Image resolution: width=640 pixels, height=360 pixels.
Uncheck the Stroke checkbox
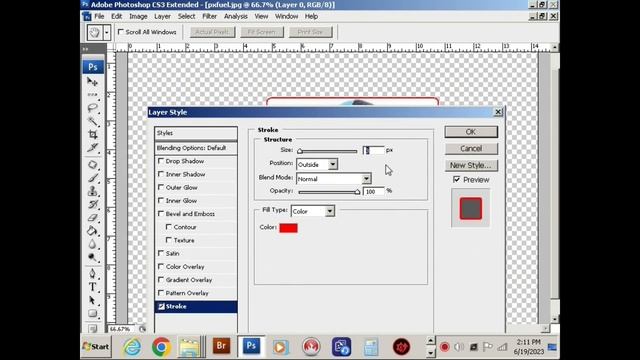(x=161, y=306)
